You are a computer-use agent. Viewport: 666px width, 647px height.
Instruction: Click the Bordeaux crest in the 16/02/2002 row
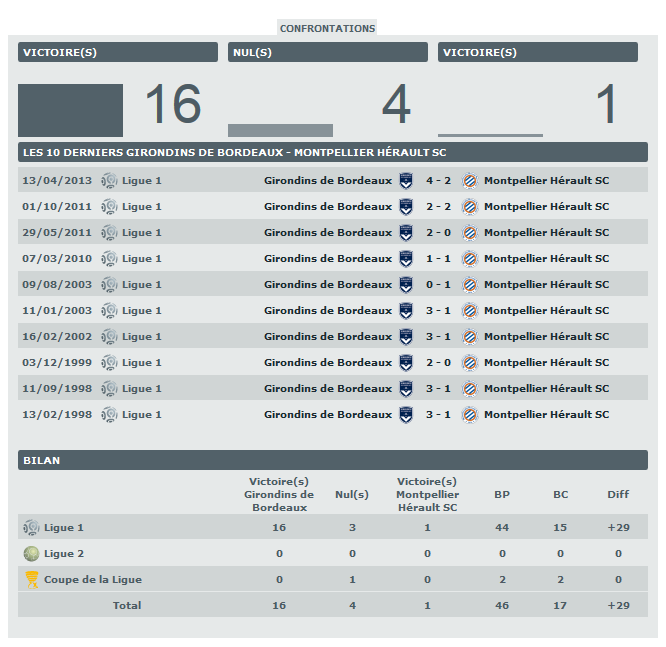click(x=406, y=337)
